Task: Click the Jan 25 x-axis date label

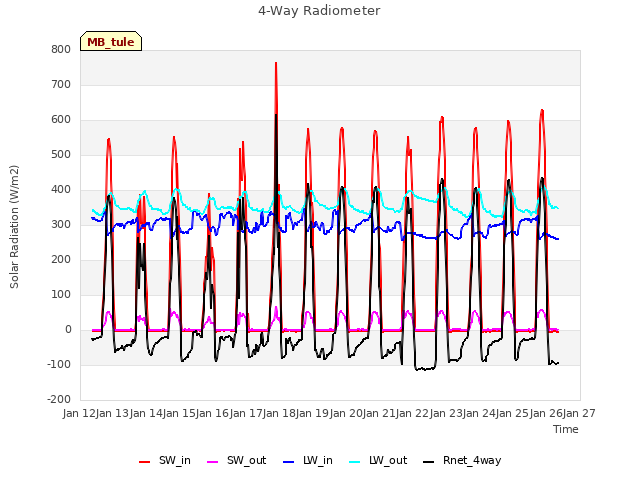Action: point(513,414)
